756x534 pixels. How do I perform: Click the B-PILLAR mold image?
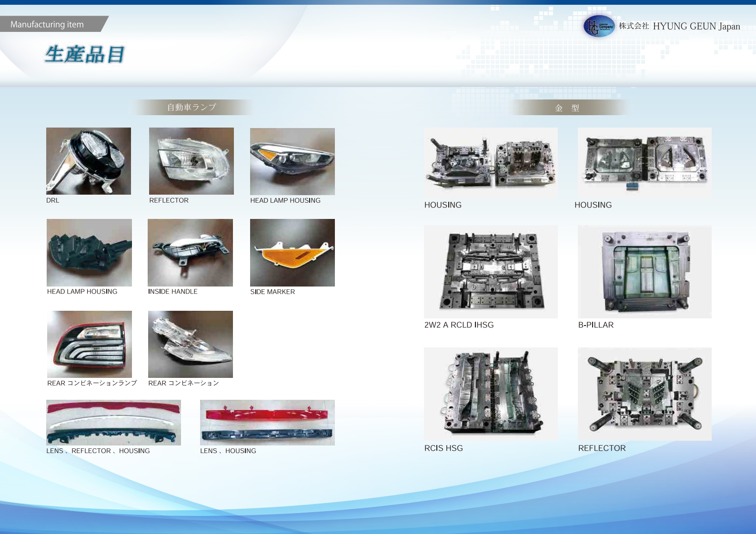click(645, 272)
